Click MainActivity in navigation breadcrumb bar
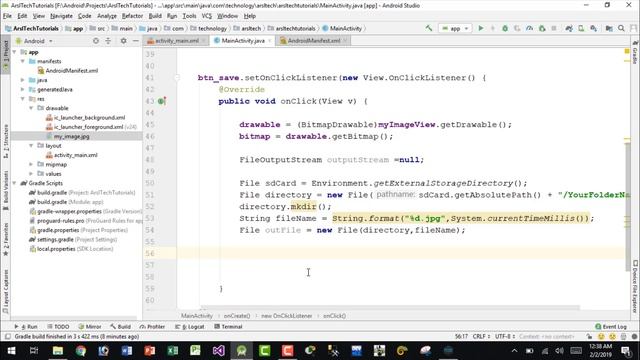640x360 pixels. pyautogui.click(x=342, y=29)
